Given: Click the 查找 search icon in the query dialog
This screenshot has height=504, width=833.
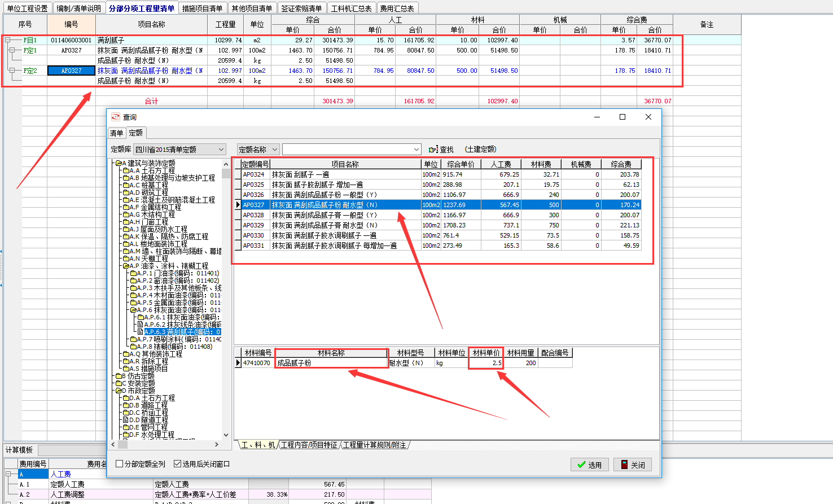Looking at the screenshot, I should click(433, 150).
